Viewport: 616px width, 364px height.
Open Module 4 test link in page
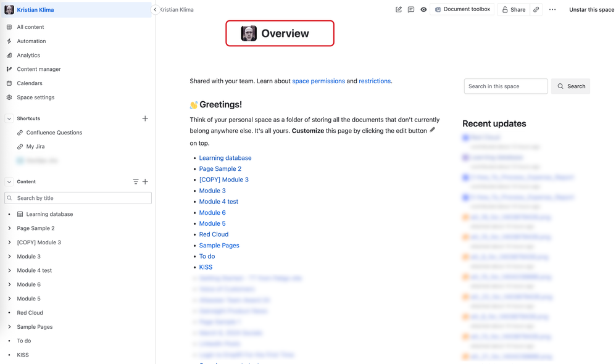coord(219,202)
